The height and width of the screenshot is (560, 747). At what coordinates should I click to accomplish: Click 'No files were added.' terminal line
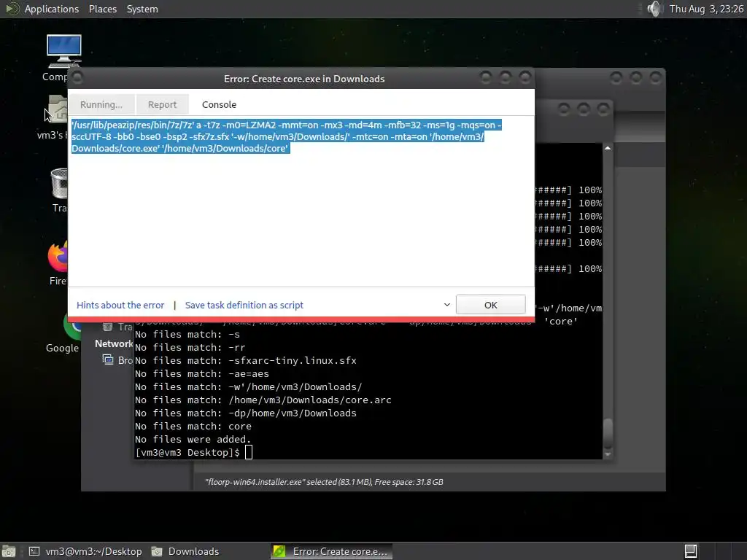(193, 439)
